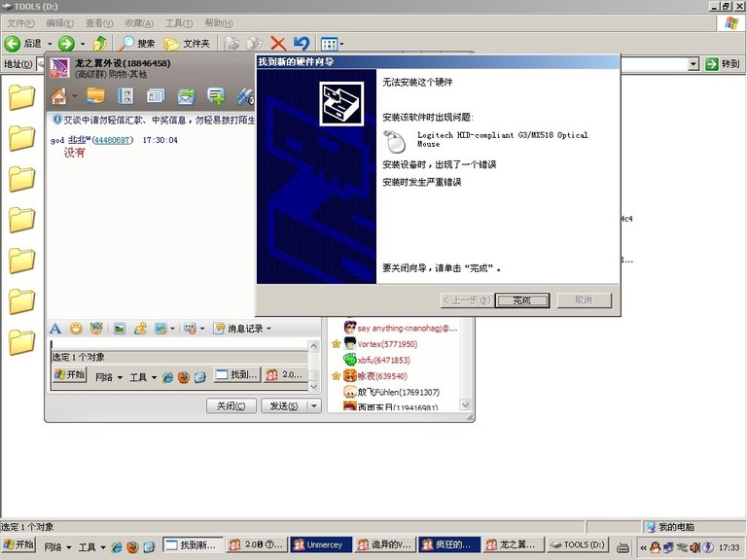Click the Firefox icon in taskbar quick launch
The width and height of the screenshot is (747, 560).
pyautogui.click(x=130, y=546)
